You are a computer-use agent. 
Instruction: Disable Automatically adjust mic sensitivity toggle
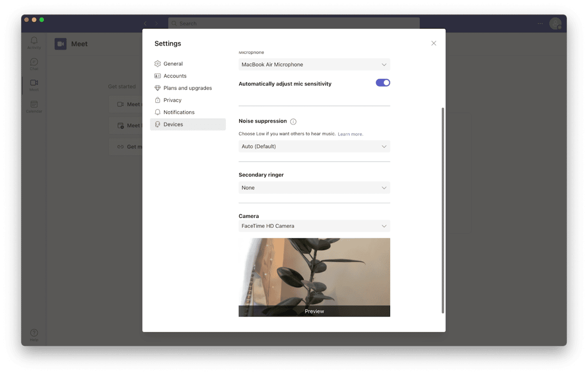click(382, 83)
